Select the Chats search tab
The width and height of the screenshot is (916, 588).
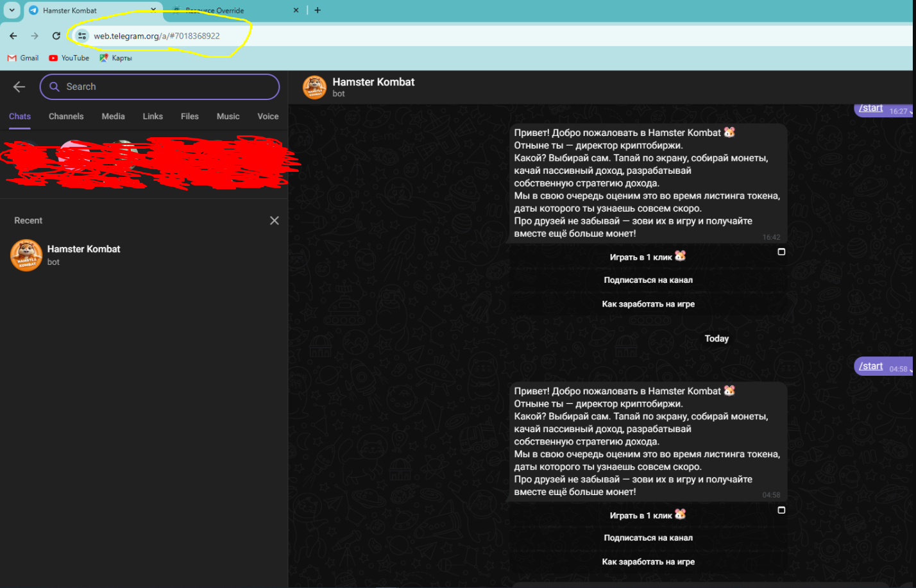tap(20, 116)
